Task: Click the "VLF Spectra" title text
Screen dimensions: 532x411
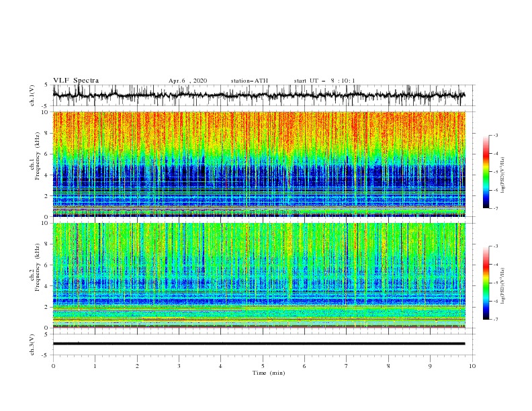Action: pos(76,81)
